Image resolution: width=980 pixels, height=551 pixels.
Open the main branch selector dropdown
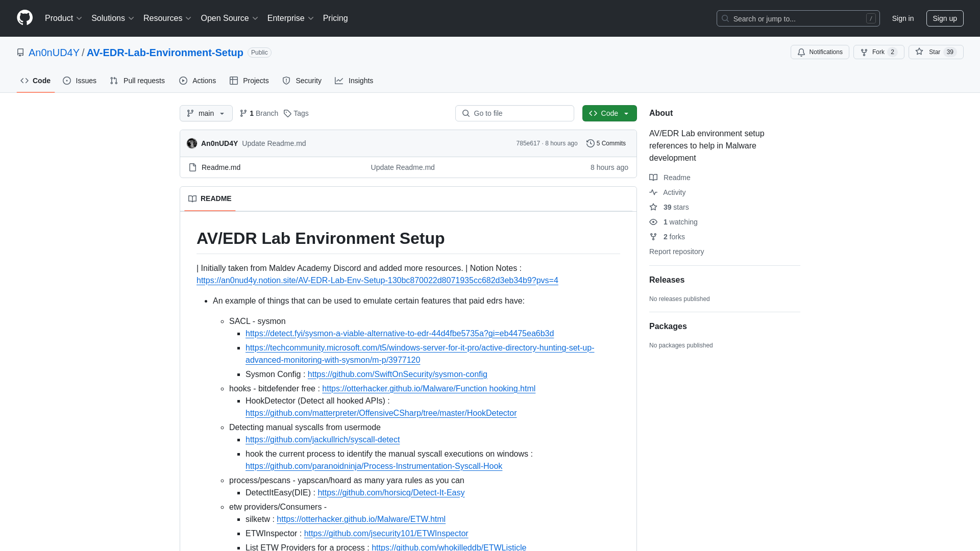pos(206,113)
